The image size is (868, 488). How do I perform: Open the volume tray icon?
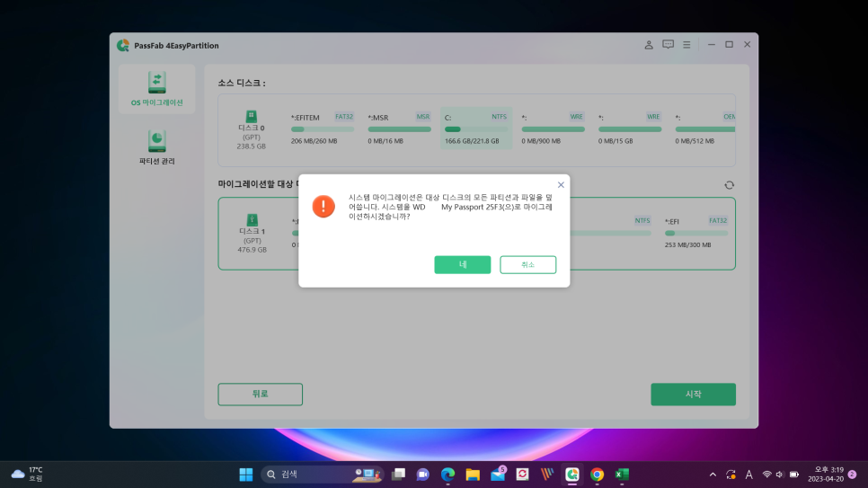pyautogui.click(x=779, y=475)
